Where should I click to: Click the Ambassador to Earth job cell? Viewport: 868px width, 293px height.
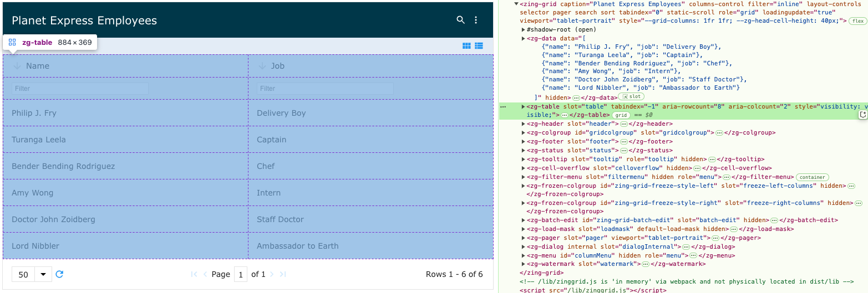click(x=370, y=246)
